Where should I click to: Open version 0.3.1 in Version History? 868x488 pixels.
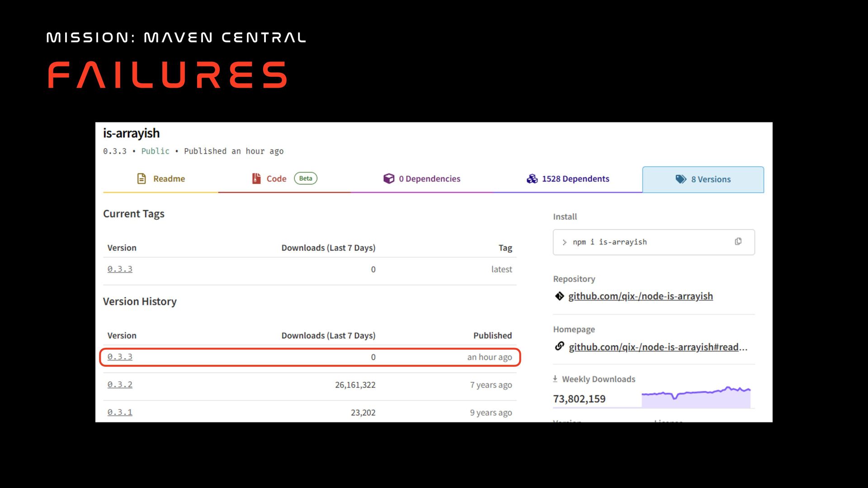[120, 412]
